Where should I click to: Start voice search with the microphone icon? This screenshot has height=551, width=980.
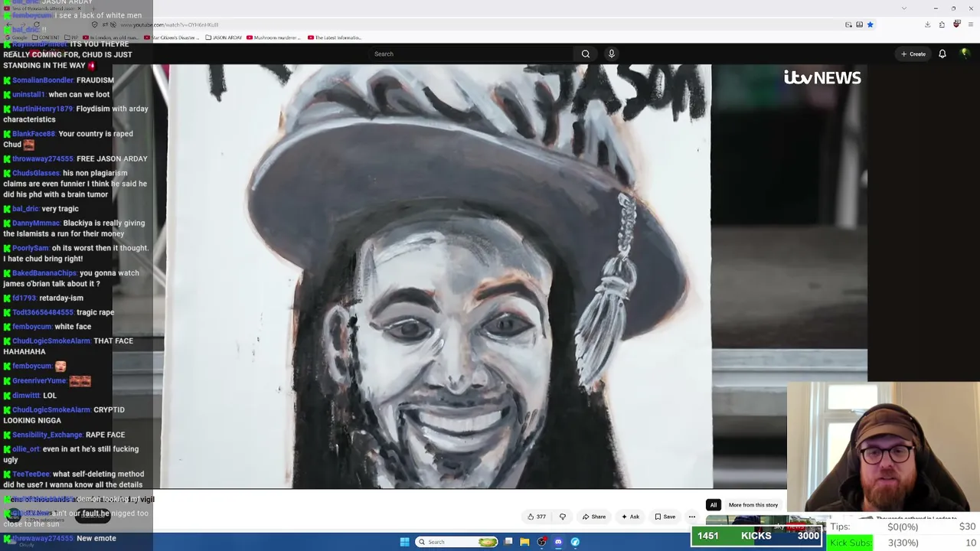click(611, 54)
